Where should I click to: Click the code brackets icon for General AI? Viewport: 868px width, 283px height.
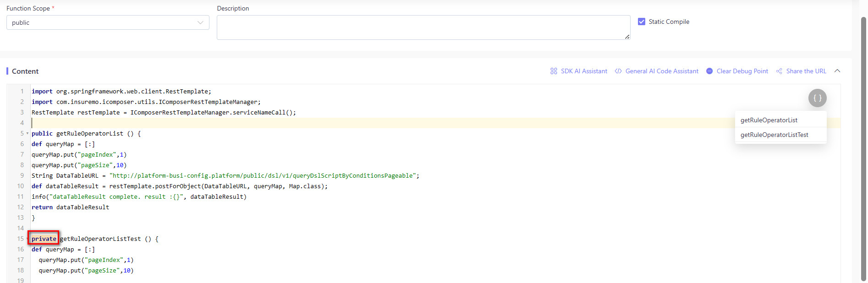[x=618, y=71]
